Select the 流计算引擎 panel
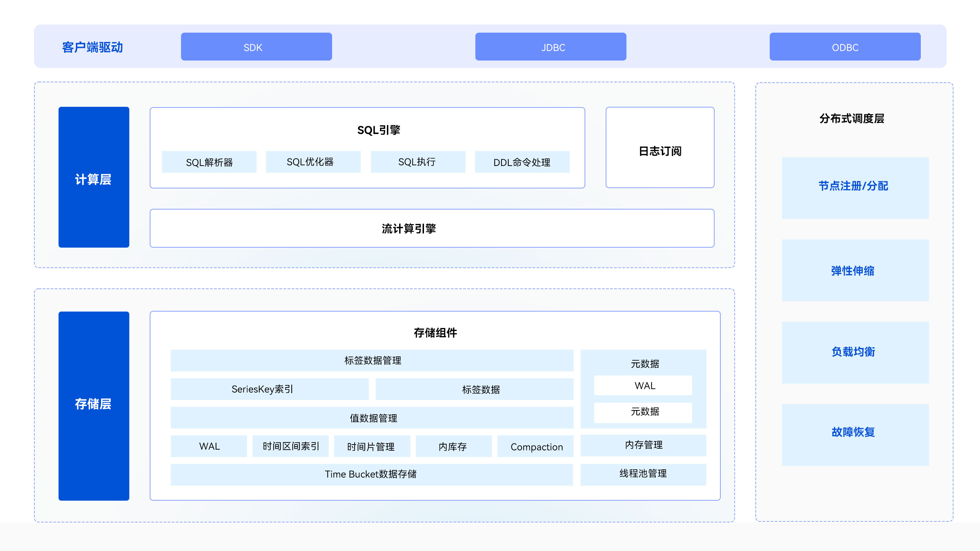980x551 pixels. (432, 228)
